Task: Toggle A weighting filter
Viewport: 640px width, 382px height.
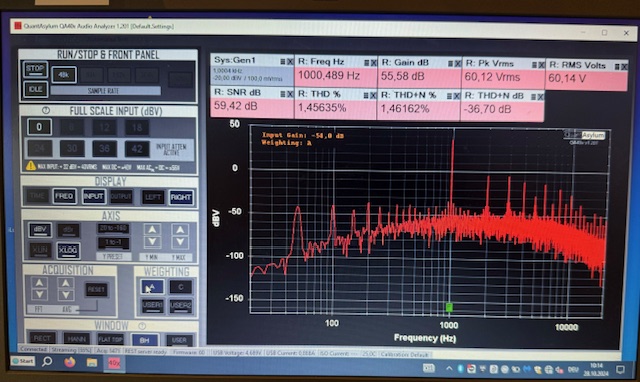Action: [152, 287]
